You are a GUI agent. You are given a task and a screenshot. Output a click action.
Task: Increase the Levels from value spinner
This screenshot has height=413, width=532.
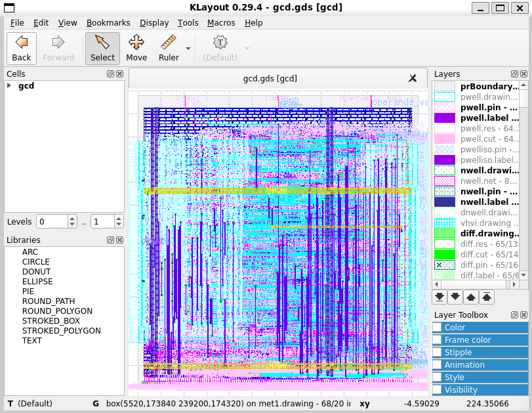tap(72, 219)
